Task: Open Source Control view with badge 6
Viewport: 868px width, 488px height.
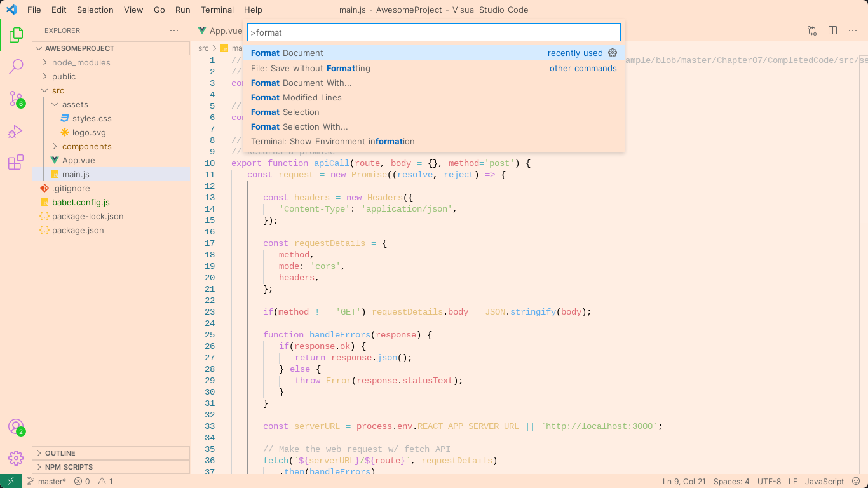Action: (16, 98)
